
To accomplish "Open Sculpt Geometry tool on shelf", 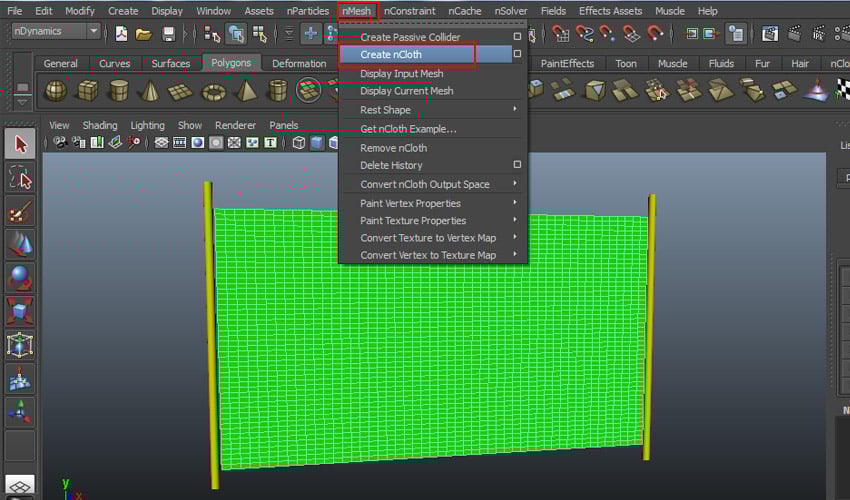I will pyautogui.click(x=817, y=91).
